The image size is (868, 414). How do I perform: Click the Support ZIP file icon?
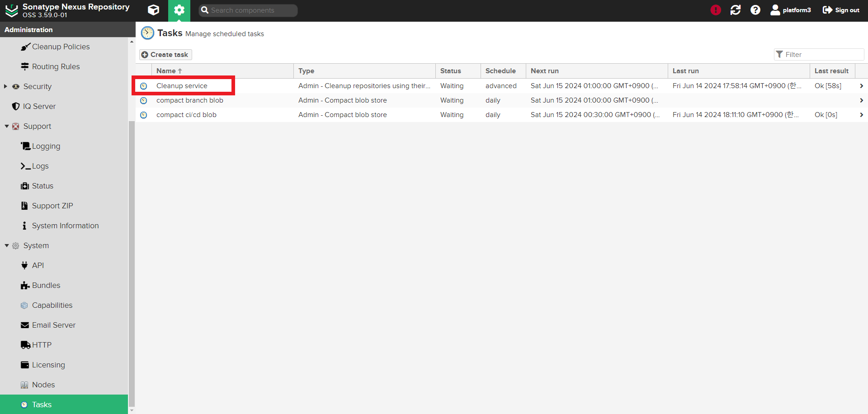tap(24, 206)
